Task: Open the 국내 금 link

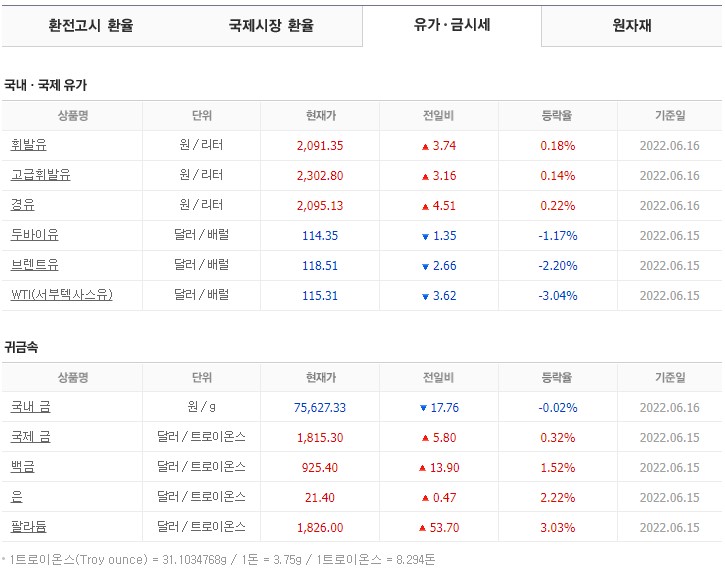Action: 31,407
